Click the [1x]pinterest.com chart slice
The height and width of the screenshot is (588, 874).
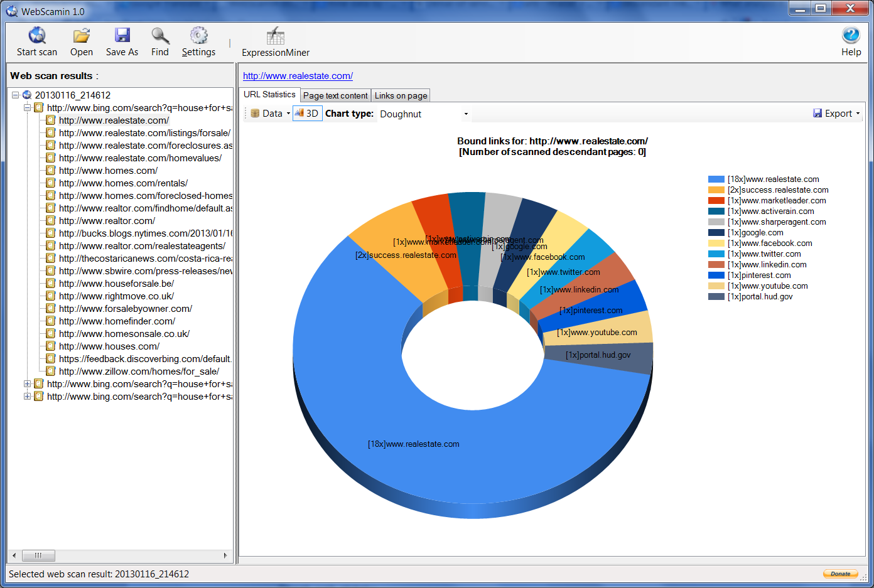593,309
